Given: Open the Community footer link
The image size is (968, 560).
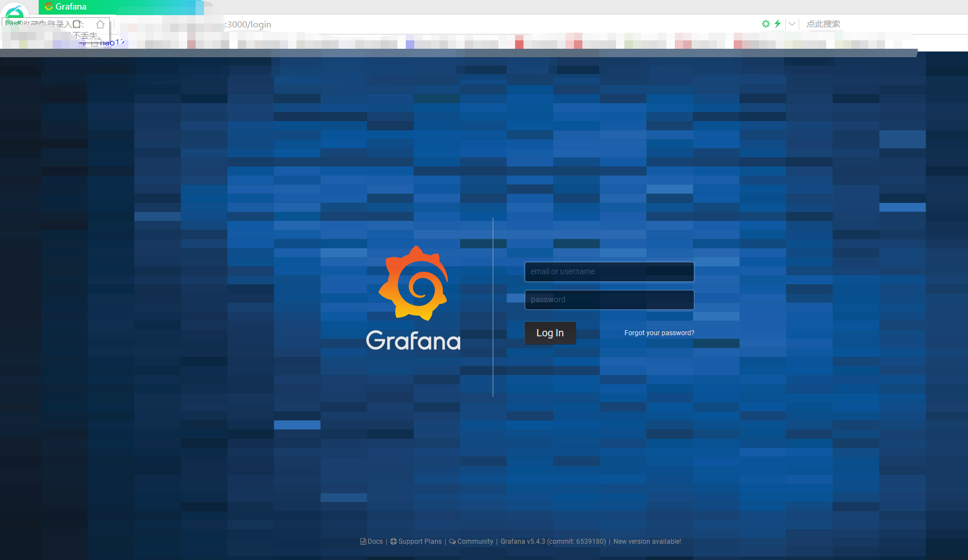Looking at the screenshot, I should click(x=471, y=542).
